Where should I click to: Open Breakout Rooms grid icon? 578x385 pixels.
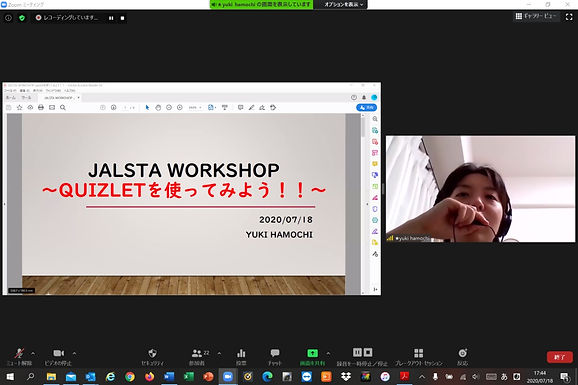click(x=418, y=356)
